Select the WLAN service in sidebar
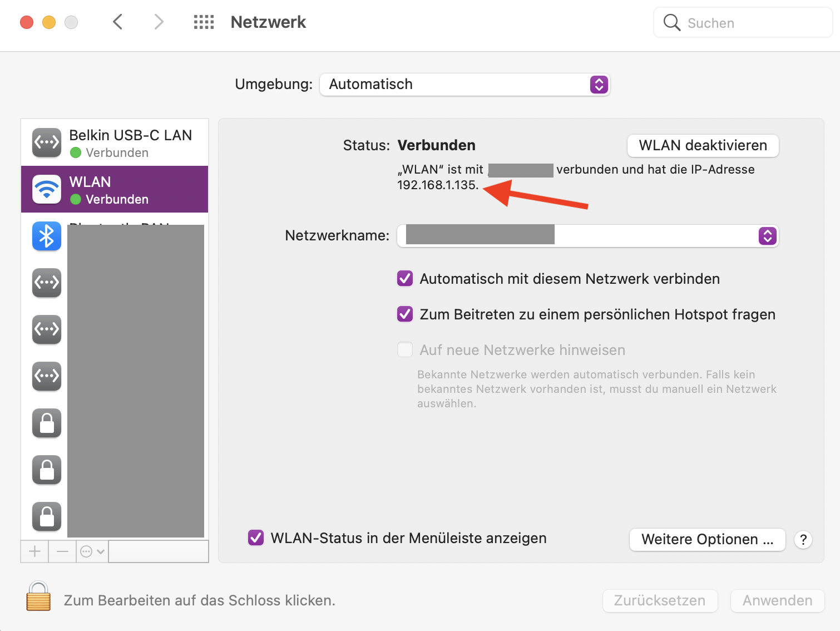This screenshot has width=840, height=631. point(115,189)
